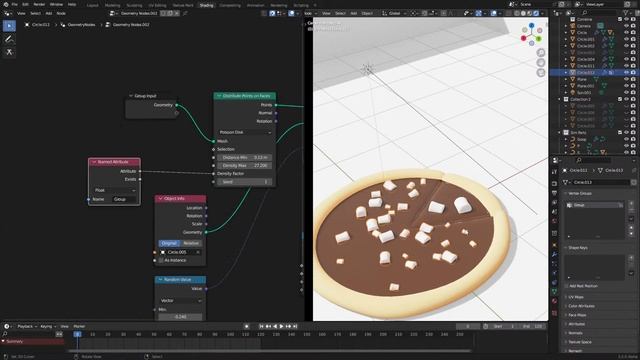Open the Poisson Disk distribution dropdown
Screen dimensions: 640x360
coord(244,132)
